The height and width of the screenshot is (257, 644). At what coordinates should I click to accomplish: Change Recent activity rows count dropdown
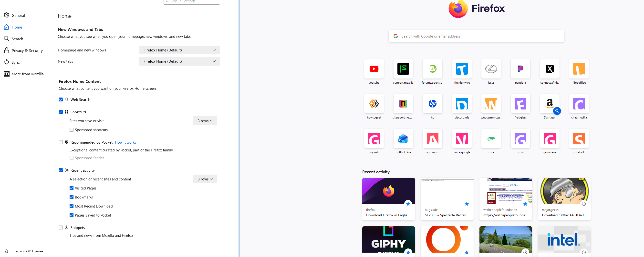pos(205,179)
